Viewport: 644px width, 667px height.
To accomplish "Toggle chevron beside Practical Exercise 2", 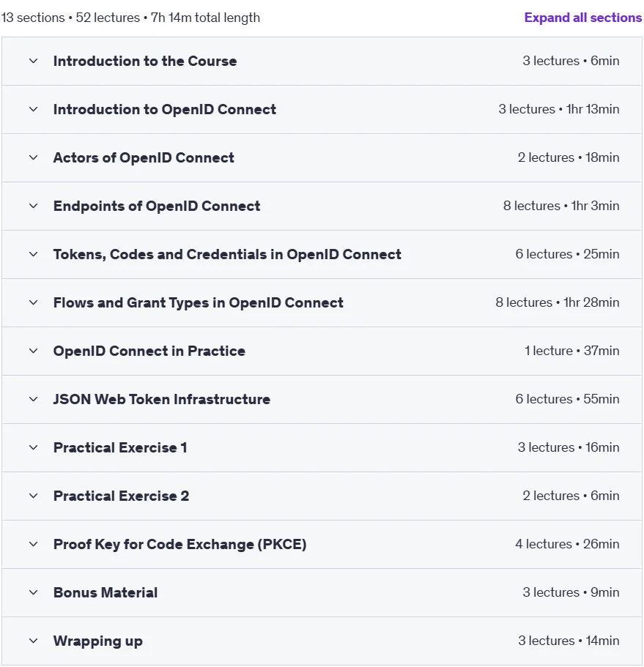I will [33, 496].
